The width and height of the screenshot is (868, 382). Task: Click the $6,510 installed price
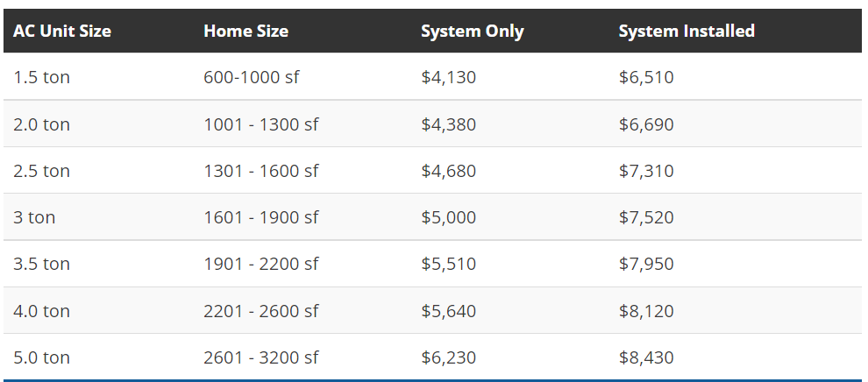click(x=646, y=77)
